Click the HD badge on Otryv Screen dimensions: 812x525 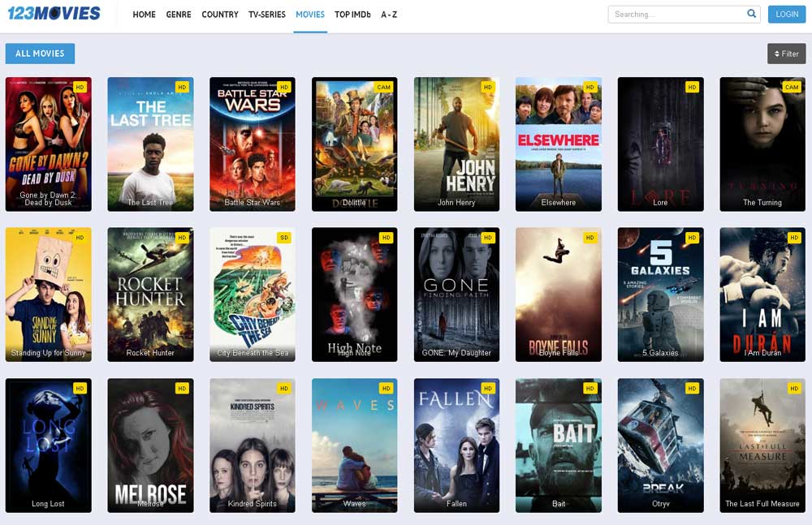pos(692,389)
